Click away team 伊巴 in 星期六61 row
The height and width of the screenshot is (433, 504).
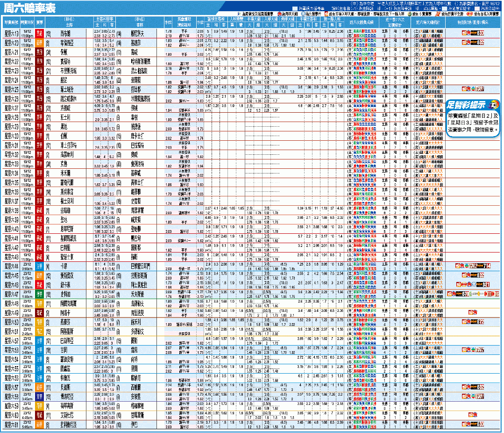point(135,425)
